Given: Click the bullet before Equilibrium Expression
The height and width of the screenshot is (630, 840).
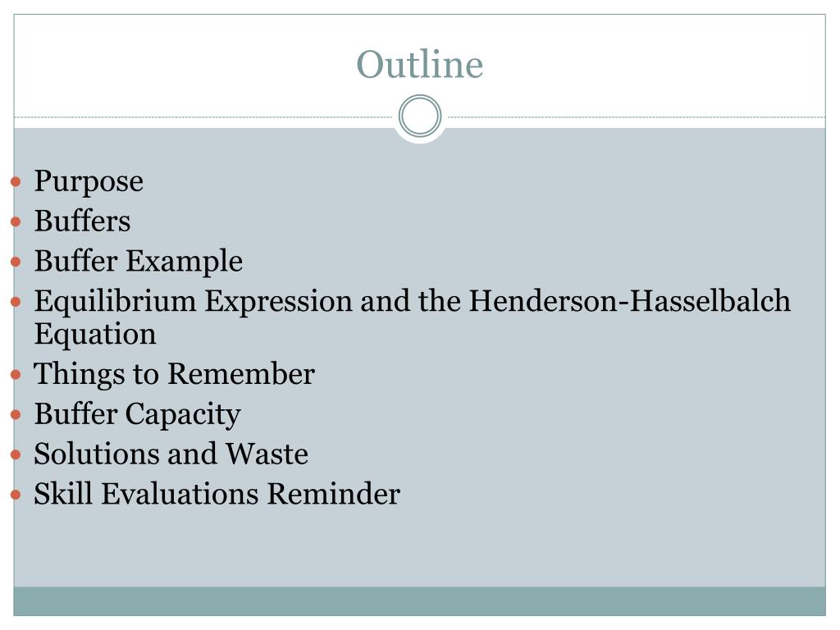Looking at the screenshot, I should 16,302.
